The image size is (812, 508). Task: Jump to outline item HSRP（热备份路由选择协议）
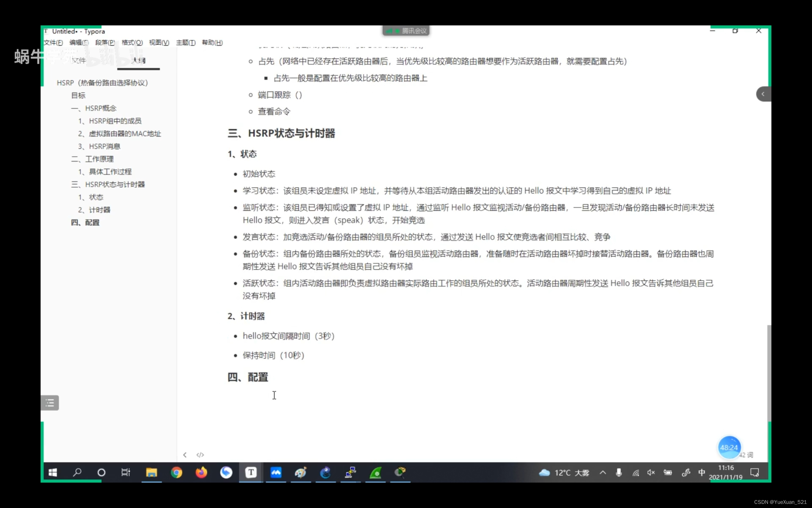pyautogui.click(x=102, y=83)
